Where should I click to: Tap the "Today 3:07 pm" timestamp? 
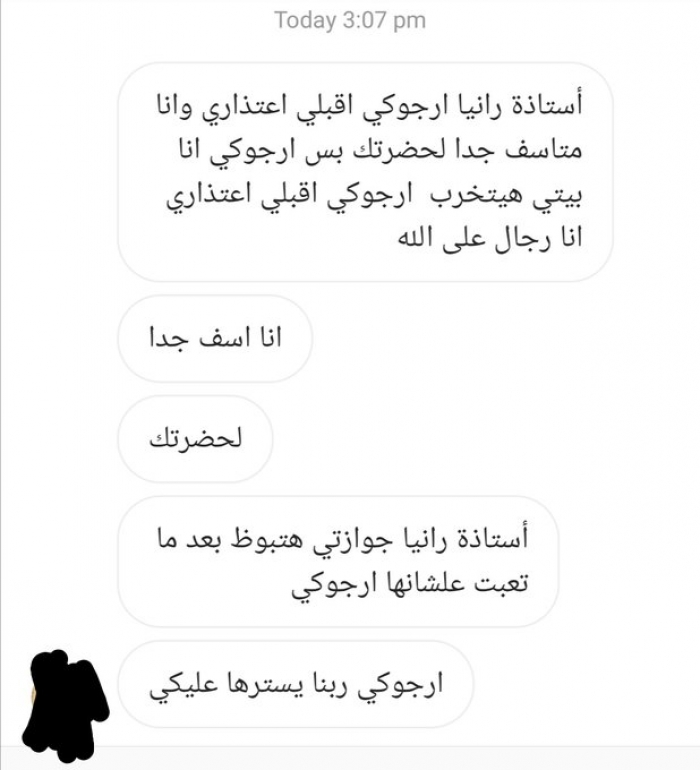350,21
